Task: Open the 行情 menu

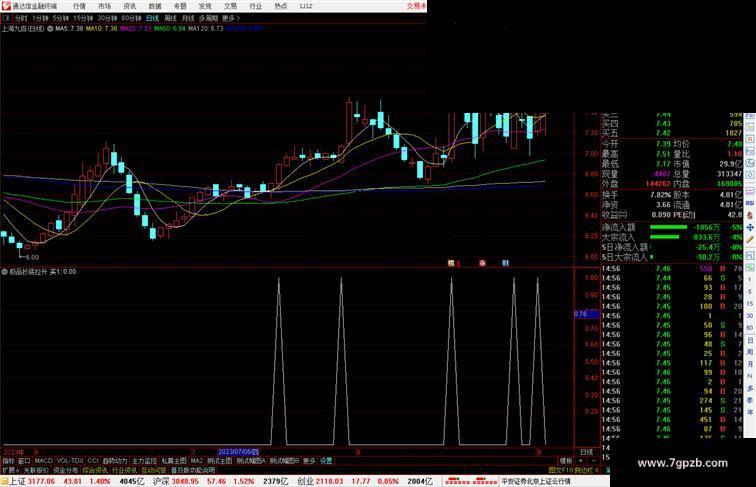Action: (79, 6)
